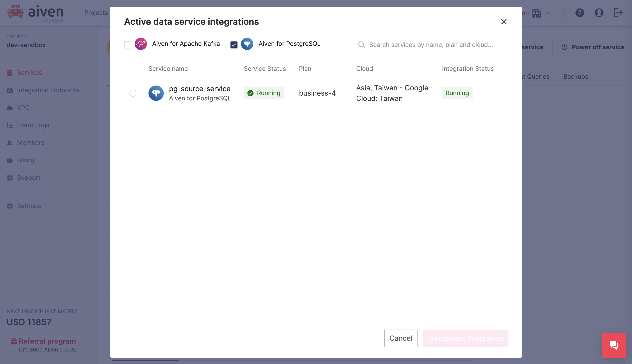Image resolution: width=632 pixels, height=364 pixels.
Task: Click the green Running service status badge
Action: coord(264,93)
